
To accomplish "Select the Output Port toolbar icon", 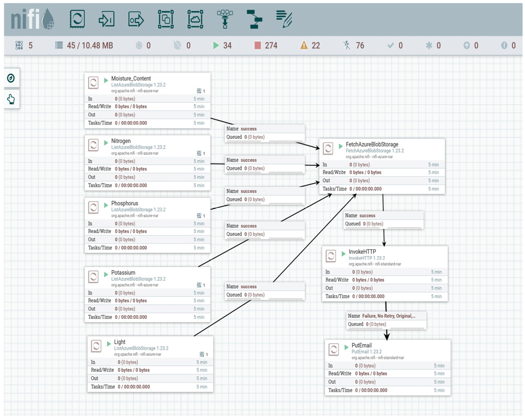I will click(136, 19).
